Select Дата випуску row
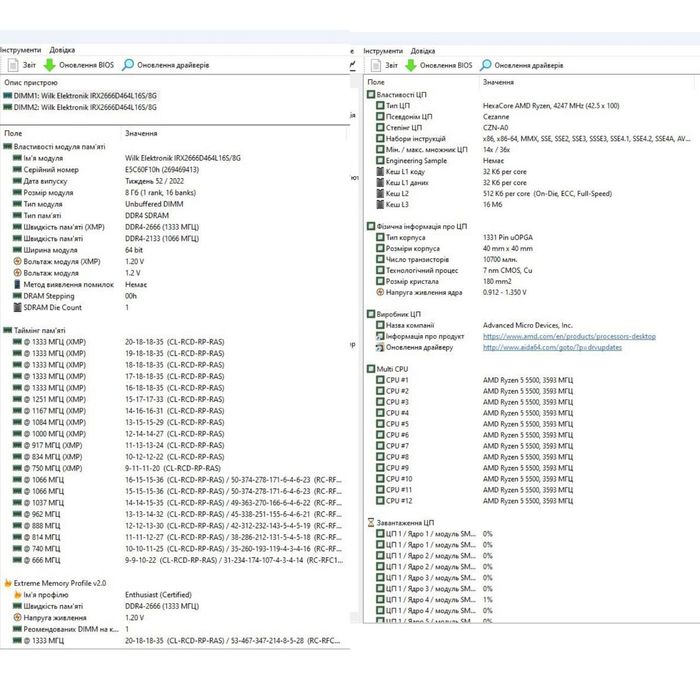The image size is (700, 700). (174, 181)
